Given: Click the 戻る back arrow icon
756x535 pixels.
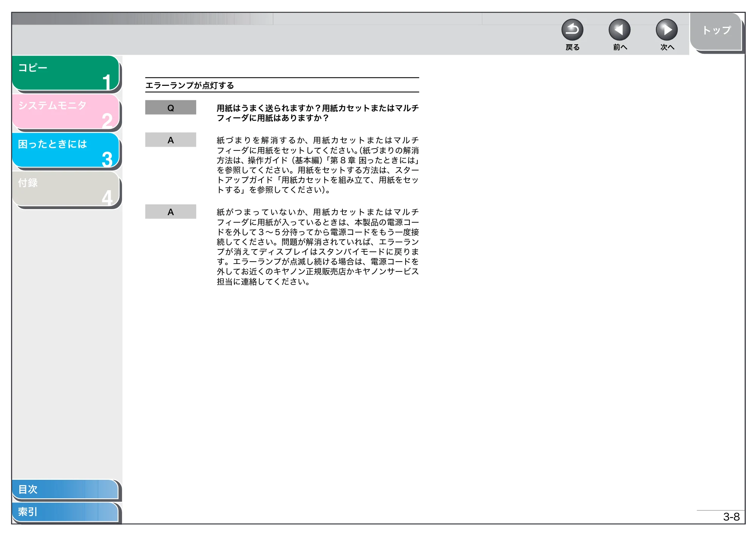Looking at the screenshot, I should pos(572,30).
